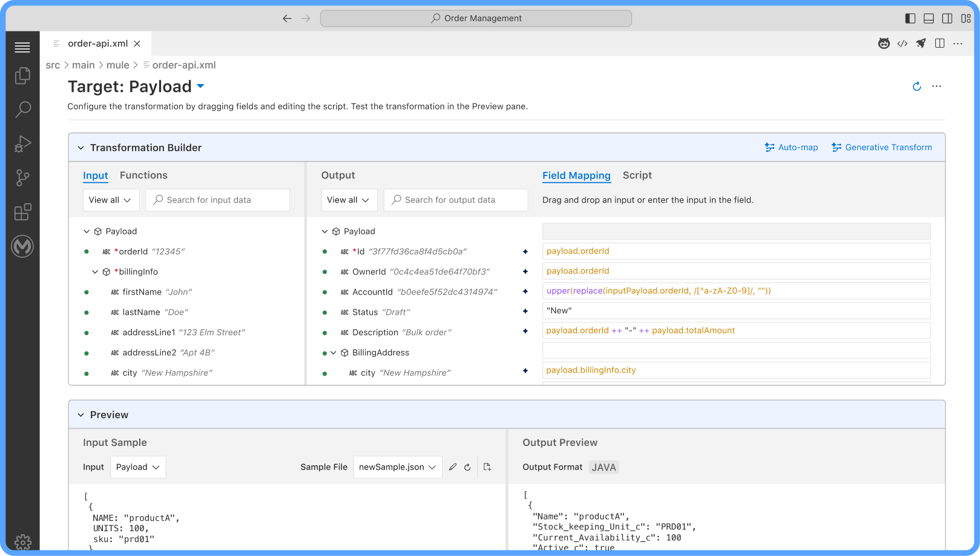Open the Target Payload dropdown arrow
980x556 pixels.
tap(201, 87)
